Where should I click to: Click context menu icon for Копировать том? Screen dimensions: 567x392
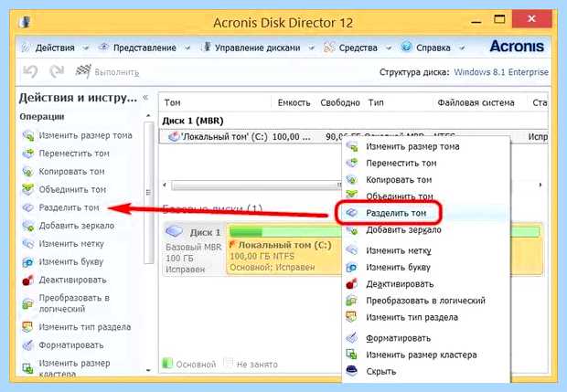point(352,180)
